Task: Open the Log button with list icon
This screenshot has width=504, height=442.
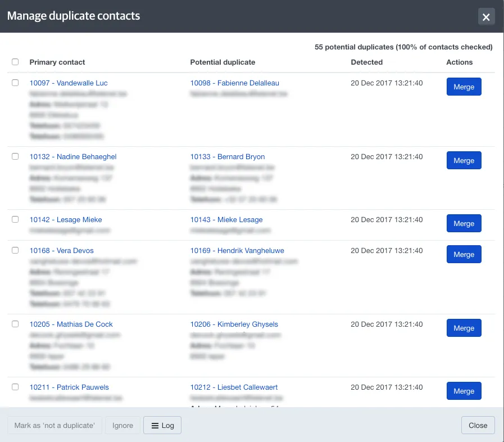Action: coord(162,425)
